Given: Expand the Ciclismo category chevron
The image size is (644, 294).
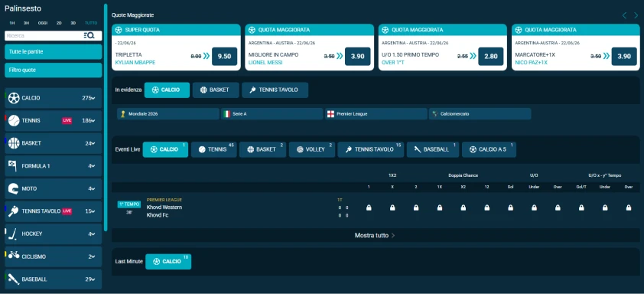Looking at the screenshot, I should [93, 256].
